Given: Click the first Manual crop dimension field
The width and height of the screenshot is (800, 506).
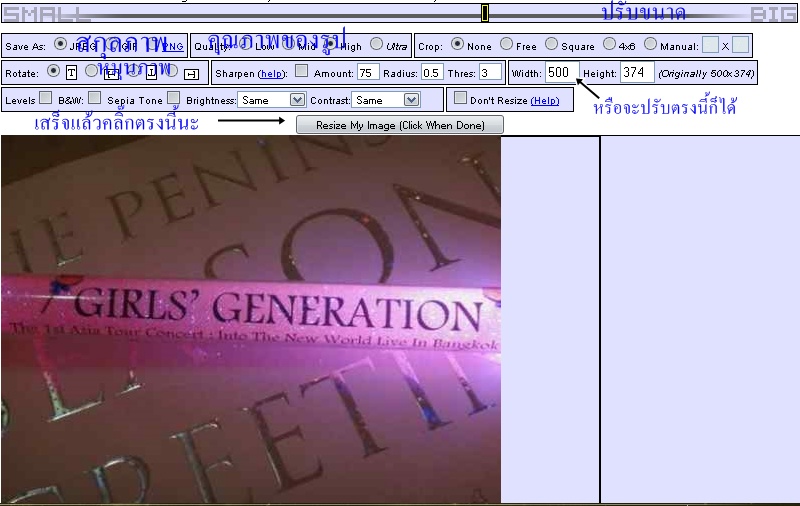Looking at the screenshot, I should click(x=710, y=45).
